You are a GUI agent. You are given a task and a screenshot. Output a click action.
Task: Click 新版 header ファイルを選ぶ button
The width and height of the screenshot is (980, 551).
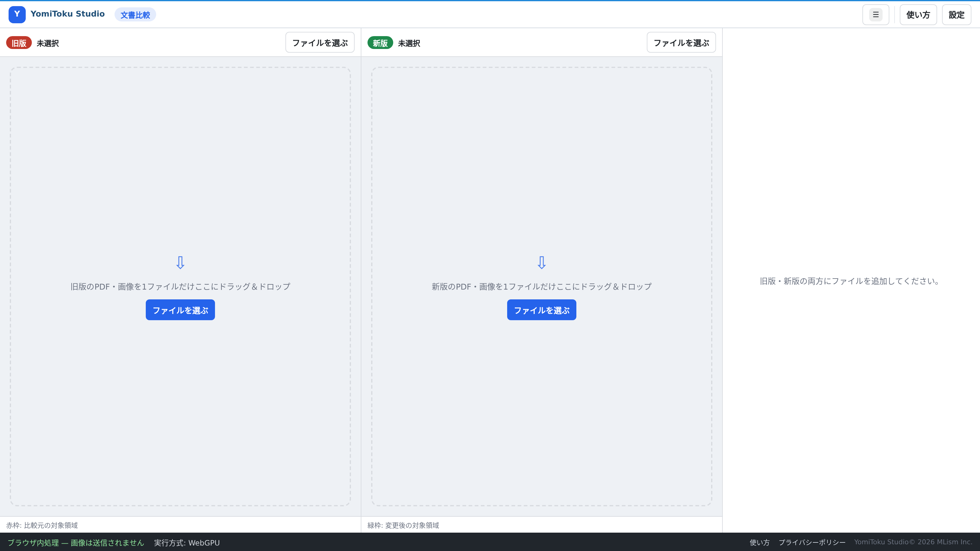[x=681, y=43]
